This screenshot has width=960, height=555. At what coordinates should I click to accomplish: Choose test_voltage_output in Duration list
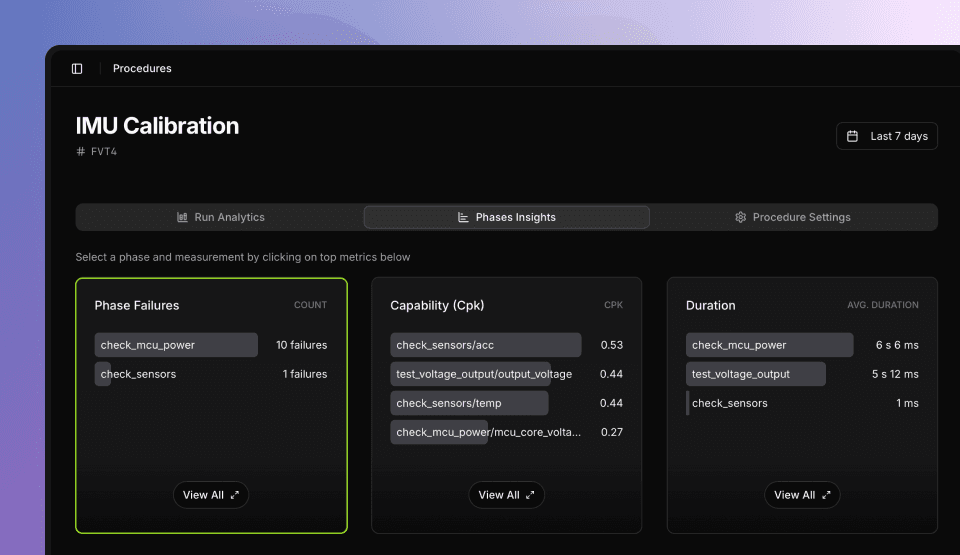pos(755,374)
